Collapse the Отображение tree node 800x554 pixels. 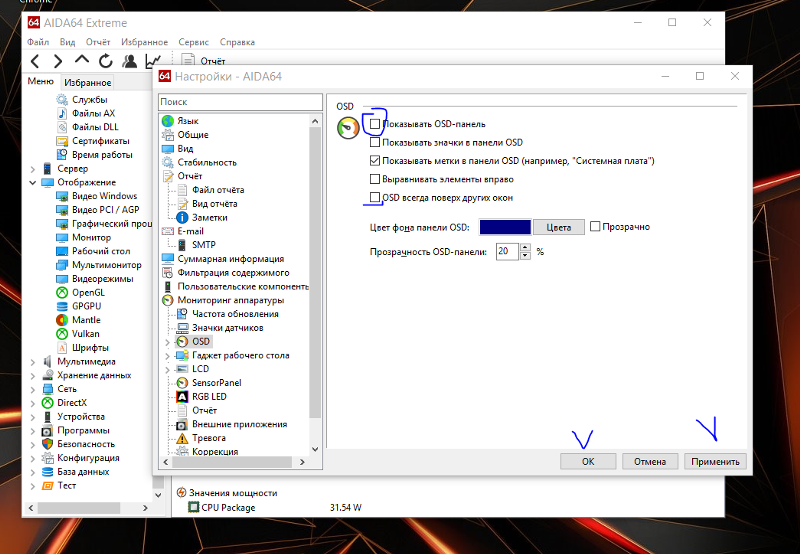pos(33,183)
